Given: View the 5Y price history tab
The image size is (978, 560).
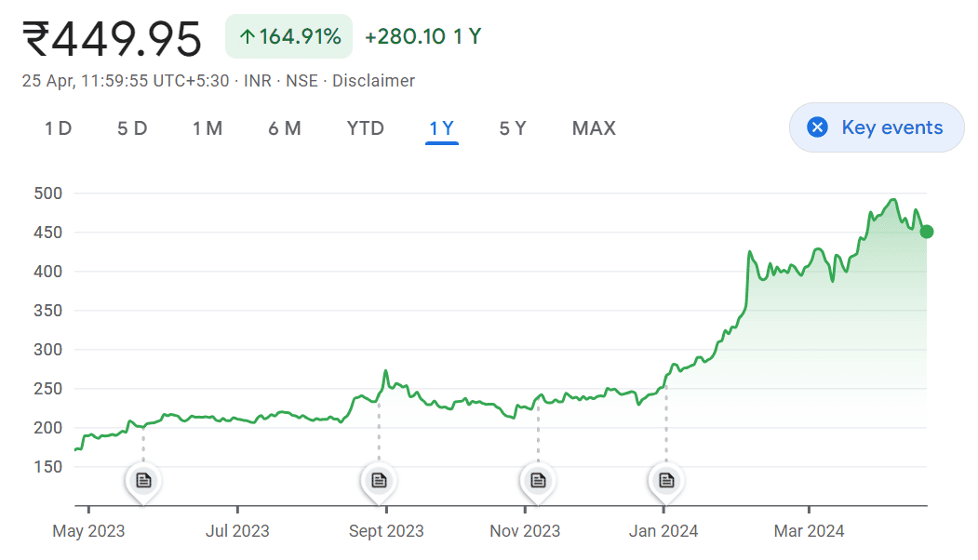Looking at the screenshot, I should point(513,128).
